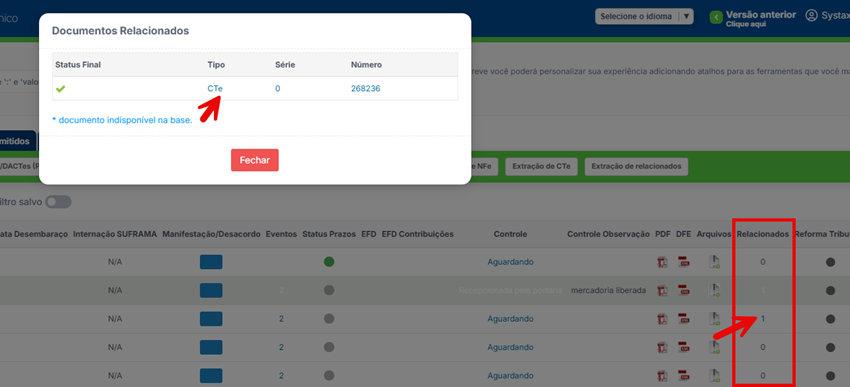Open the blue Manifestação button in mercadoria liberada row
Screen dimensions: 850x387
pos(211,291)
